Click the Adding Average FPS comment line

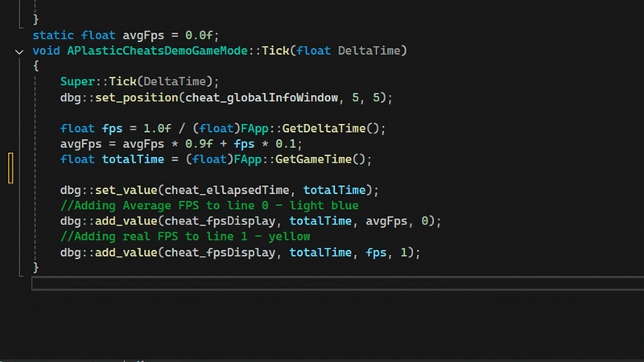click(209, 205)
